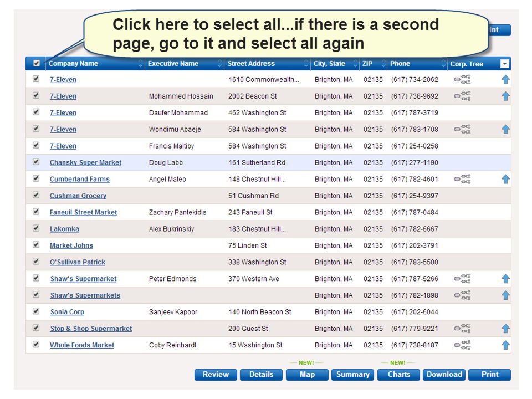Open the Stop & Shop Supermarket link

91,329
